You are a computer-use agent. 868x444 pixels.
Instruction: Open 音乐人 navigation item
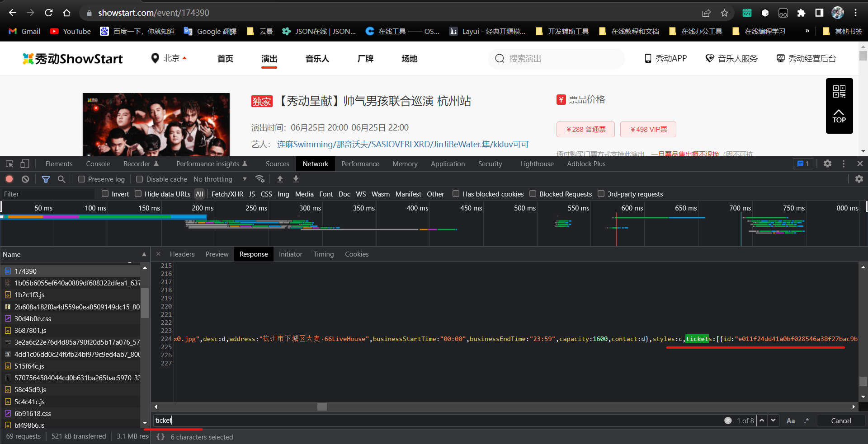(317, 59)
